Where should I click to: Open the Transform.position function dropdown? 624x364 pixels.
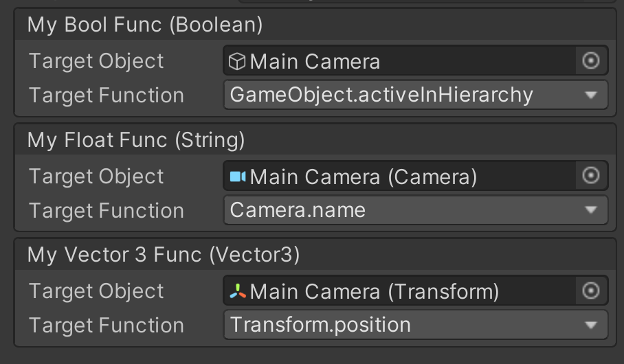tap(415, 325)
